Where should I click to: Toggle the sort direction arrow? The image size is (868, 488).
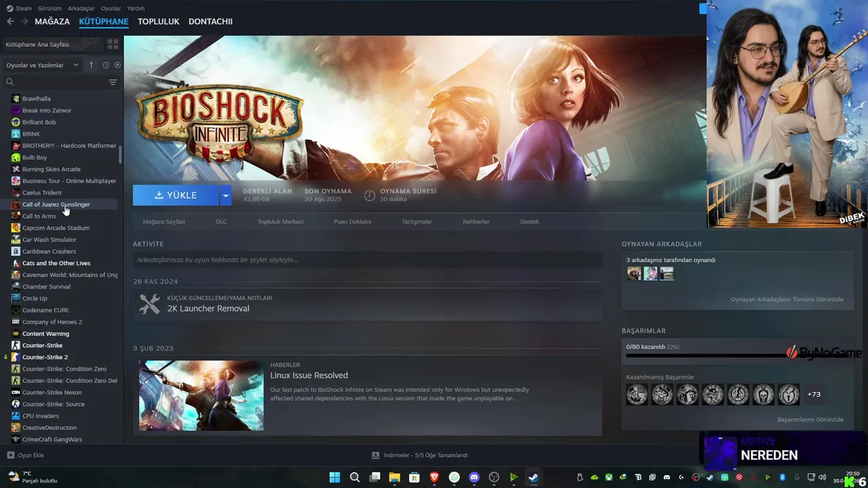point(92,65)
